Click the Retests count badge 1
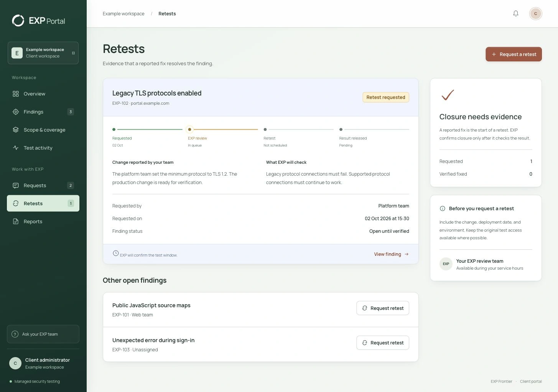The height and width of the screenshot is (392, 558). pyautogui.click(x=71, y=203)
